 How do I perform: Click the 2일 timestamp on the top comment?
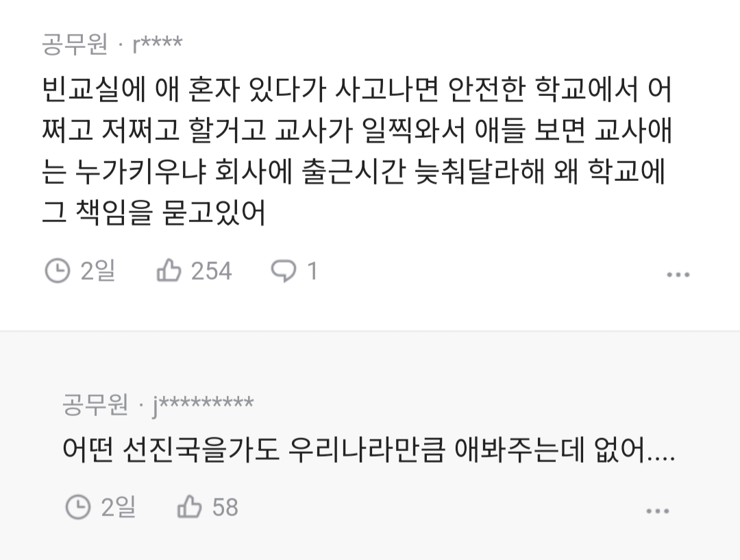pos(98,271)
